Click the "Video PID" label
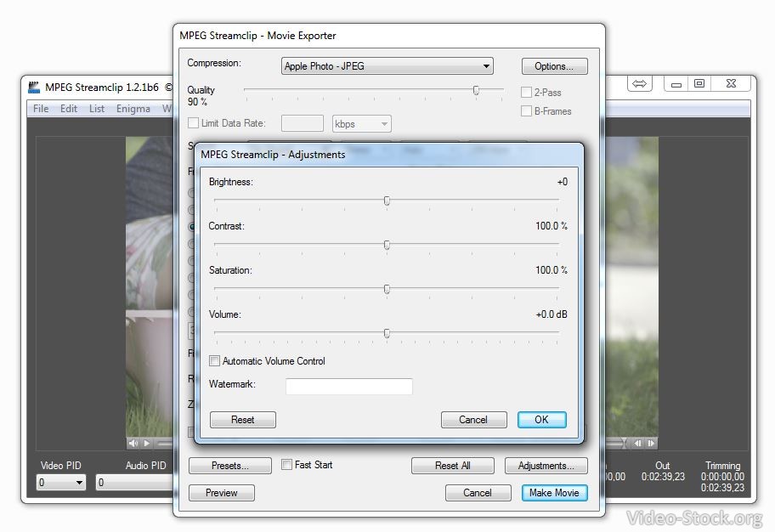This screenshot has height=532, width=775. click(61, 466)
